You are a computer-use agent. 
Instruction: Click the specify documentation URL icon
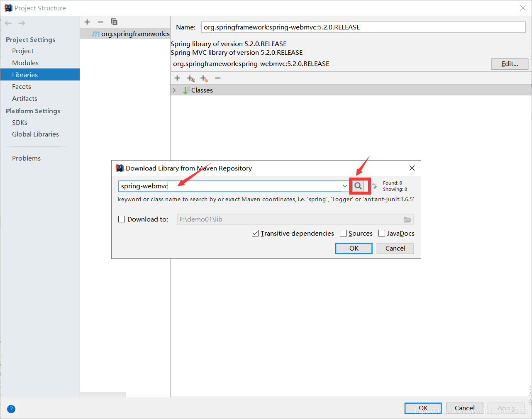pos(191,78)
